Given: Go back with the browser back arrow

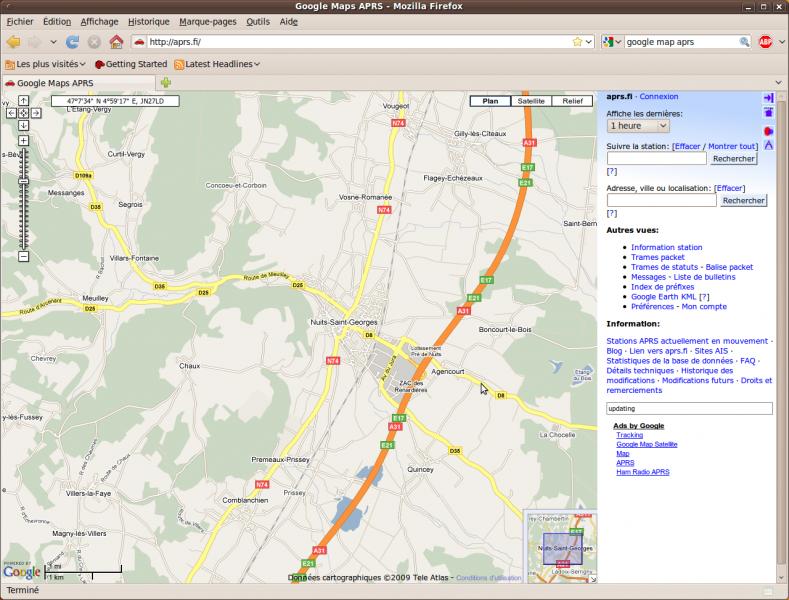Looking at the screenshot, I should click(14, 42).
